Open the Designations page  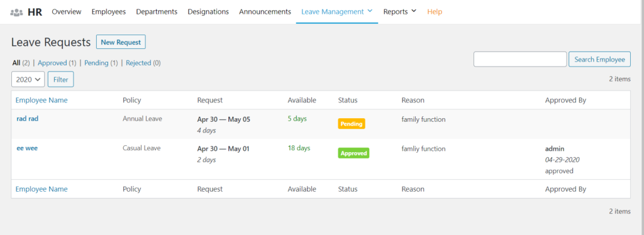tap(208, 12)
